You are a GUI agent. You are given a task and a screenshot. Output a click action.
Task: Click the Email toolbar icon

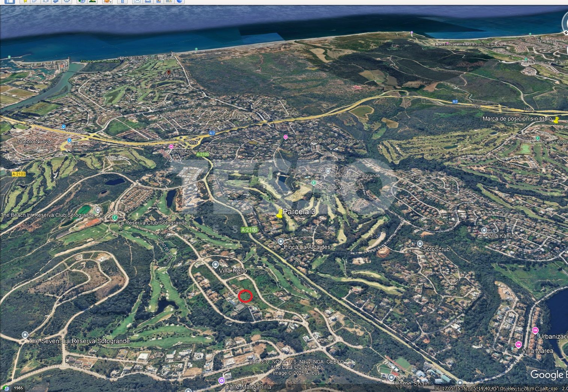coord(137,1)
